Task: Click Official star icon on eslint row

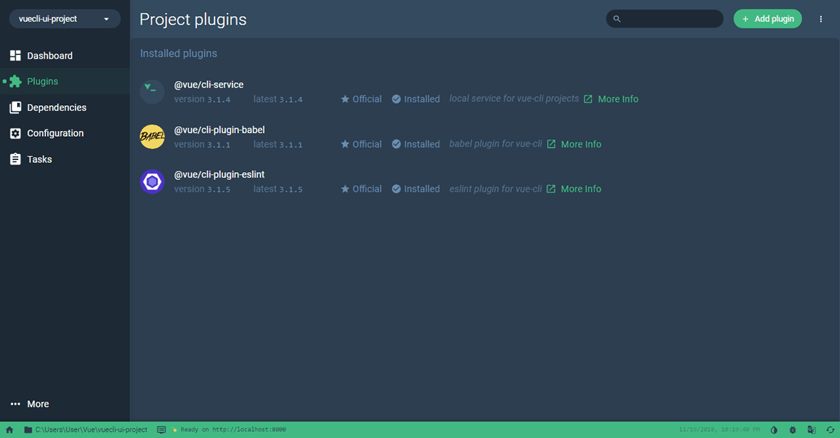Action: pyautogui.click(x=345, y=189)
